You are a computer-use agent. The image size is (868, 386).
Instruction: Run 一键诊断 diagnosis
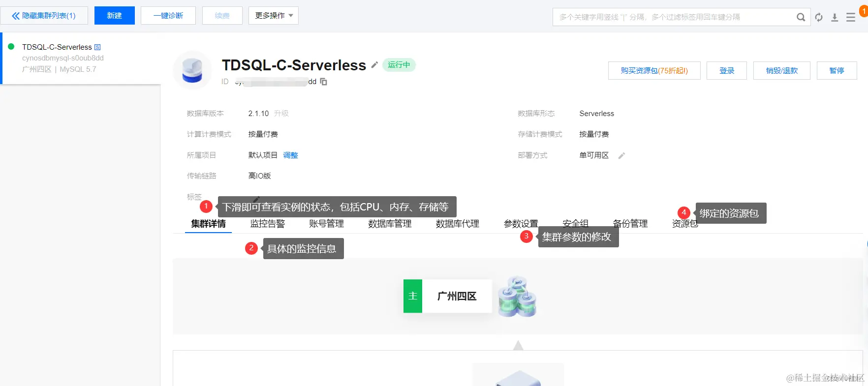click(168, 16)
